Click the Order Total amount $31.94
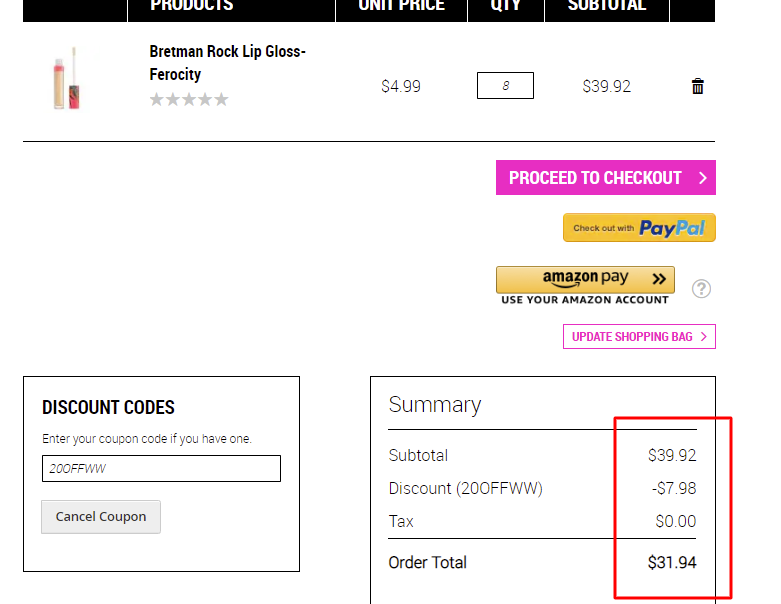Image resolution: width=781 pixels, height=604 pixels. tap(672, 562)
